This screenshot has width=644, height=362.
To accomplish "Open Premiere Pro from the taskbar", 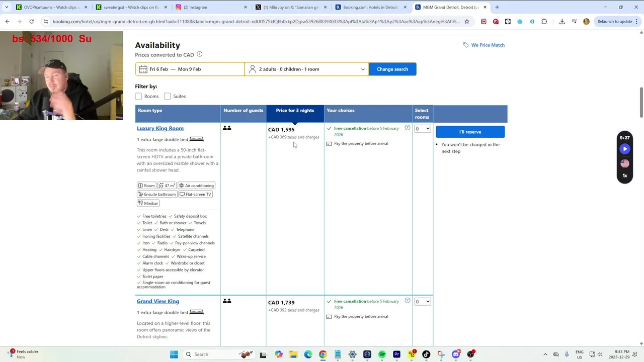I will tap(397, 354).
